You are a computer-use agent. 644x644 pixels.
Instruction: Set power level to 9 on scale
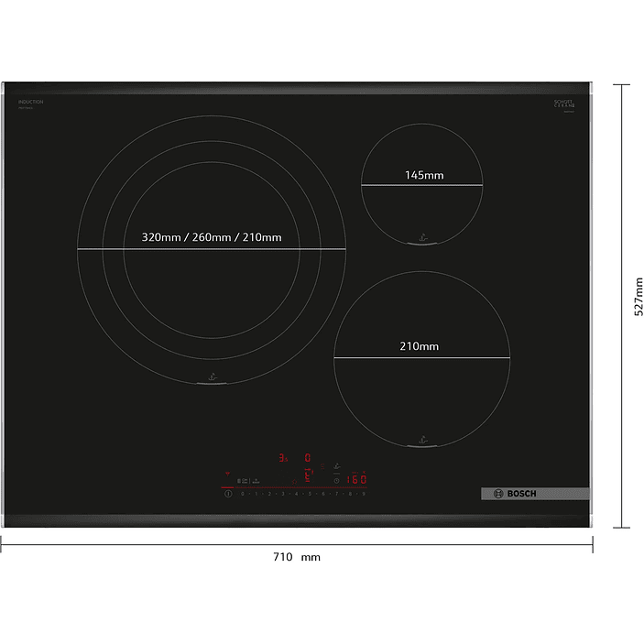[364, 494]
